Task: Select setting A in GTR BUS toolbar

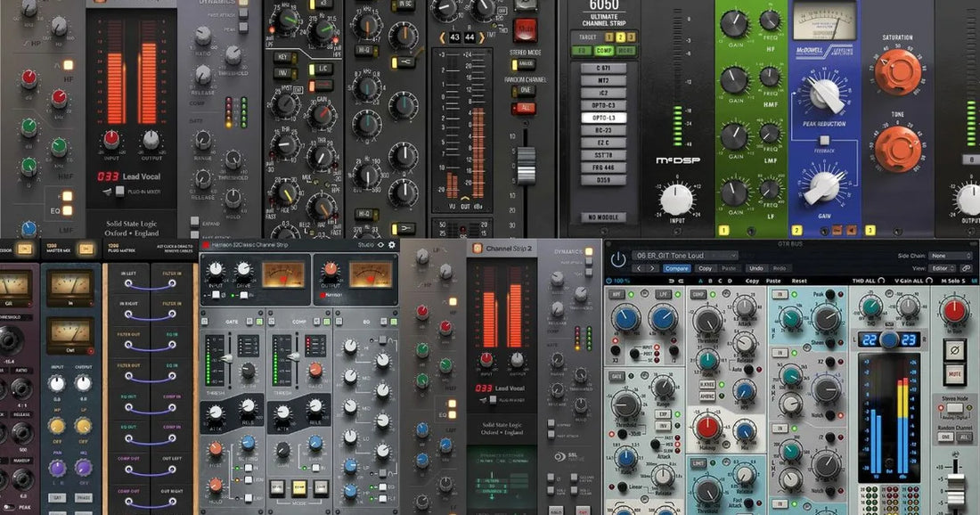Action: pos(700,282)
